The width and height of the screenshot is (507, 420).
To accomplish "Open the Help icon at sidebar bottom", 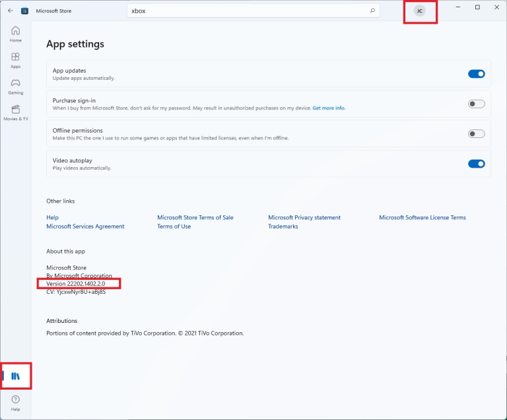I will click(16, 403).
